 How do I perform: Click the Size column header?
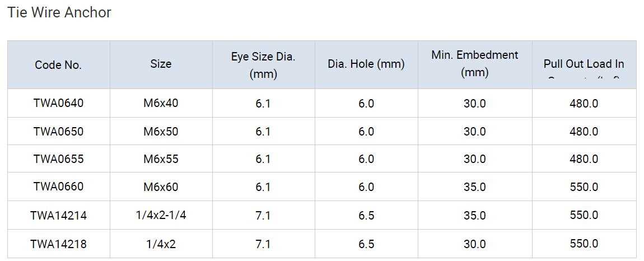pyautogui.click(x=161, y=64)
